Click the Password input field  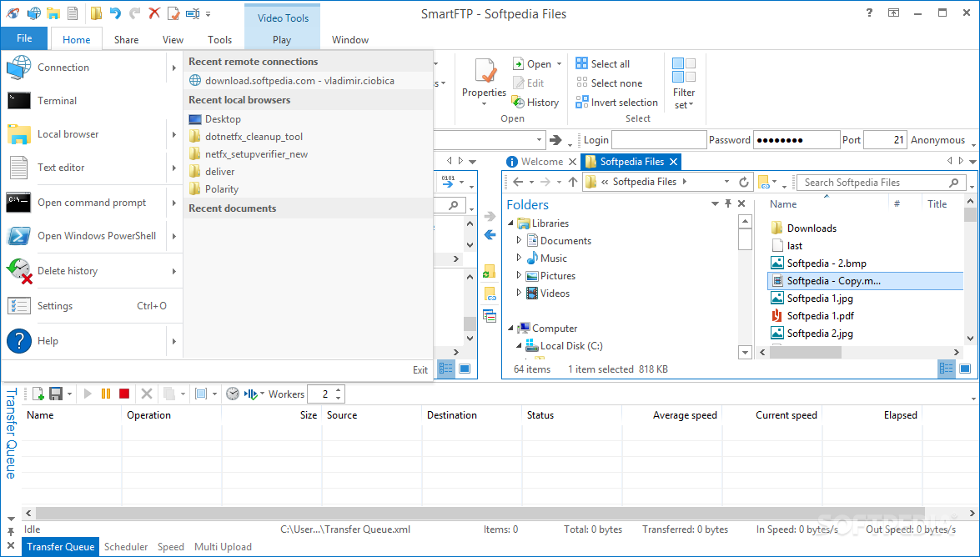click(797, 140)
